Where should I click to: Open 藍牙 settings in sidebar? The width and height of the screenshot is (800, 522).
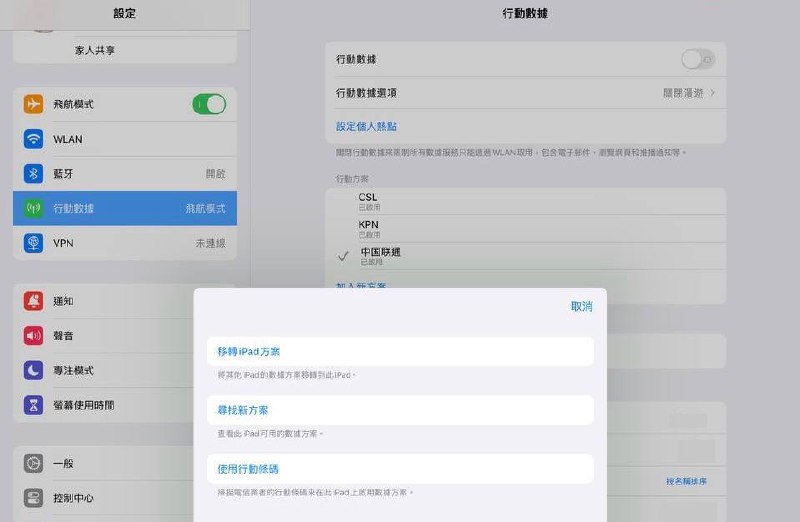(x=125, y=173)
